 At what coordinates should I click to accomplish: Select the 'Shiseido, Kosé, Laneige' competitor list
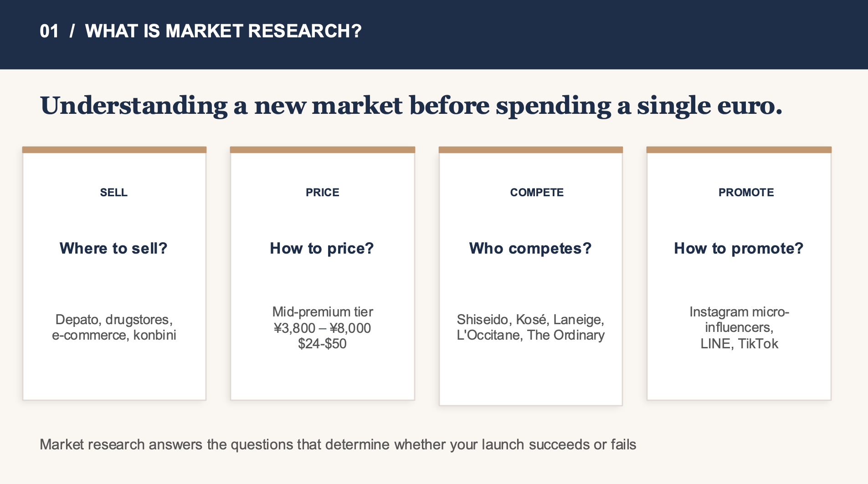point(531,327)
